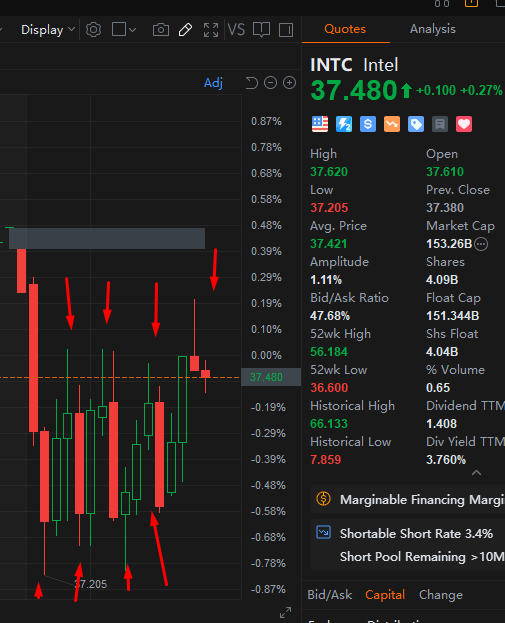This screenshot has width=505, height=623.
Task: Expand the chart layout square dropdown
Action: [x=124, y=30]
